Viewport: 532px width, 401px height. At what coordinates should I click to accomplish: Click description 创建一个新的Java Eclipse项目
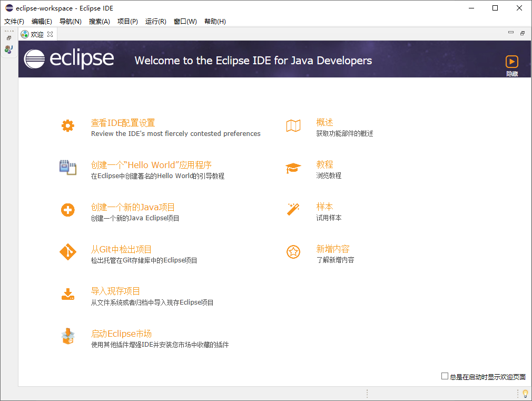tap(135, 218)
